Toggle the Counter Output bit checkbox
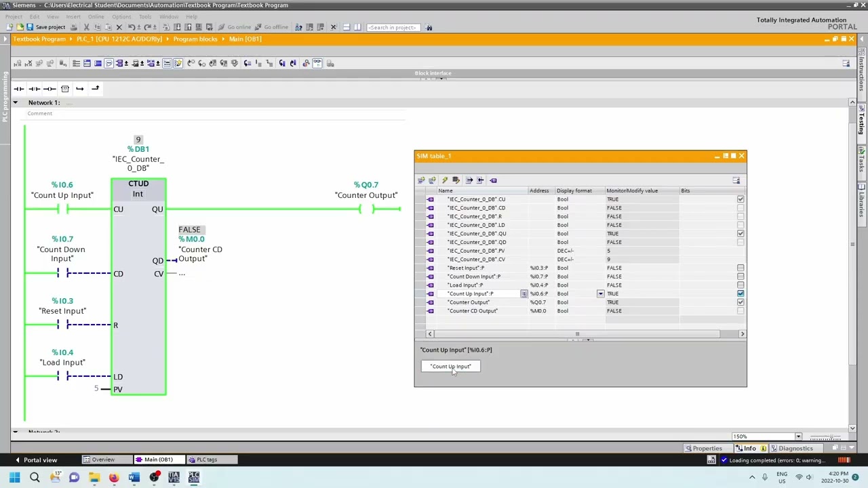 tap(741, 302)
